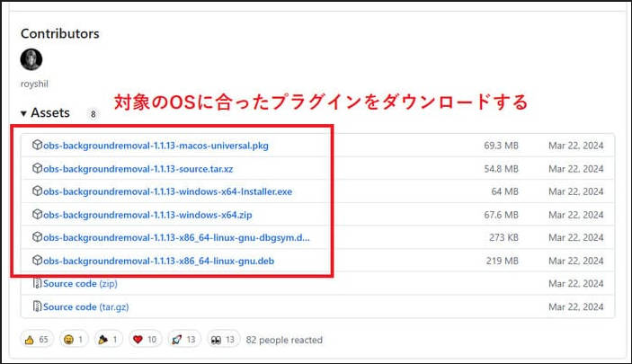The image size is (632, 364).
Task: Click package icon beside macos-universal.pkg
Action: 37,145
